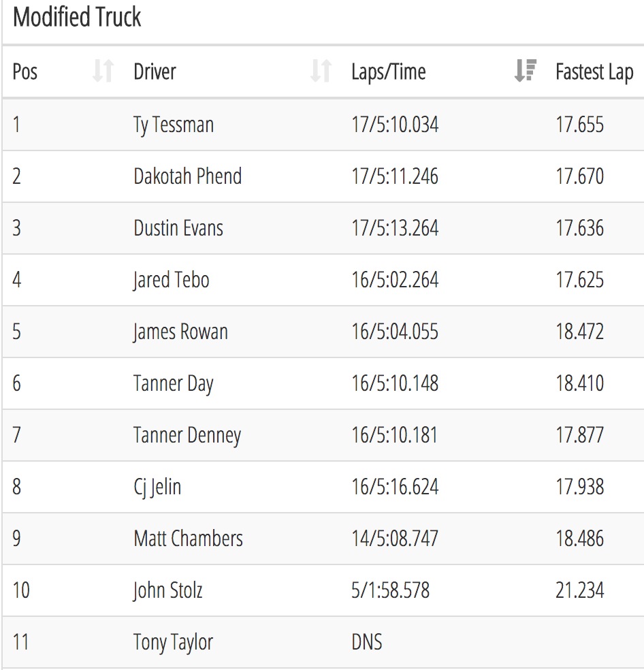Select Matt Chambers in the table

click(x=188, y=539)
